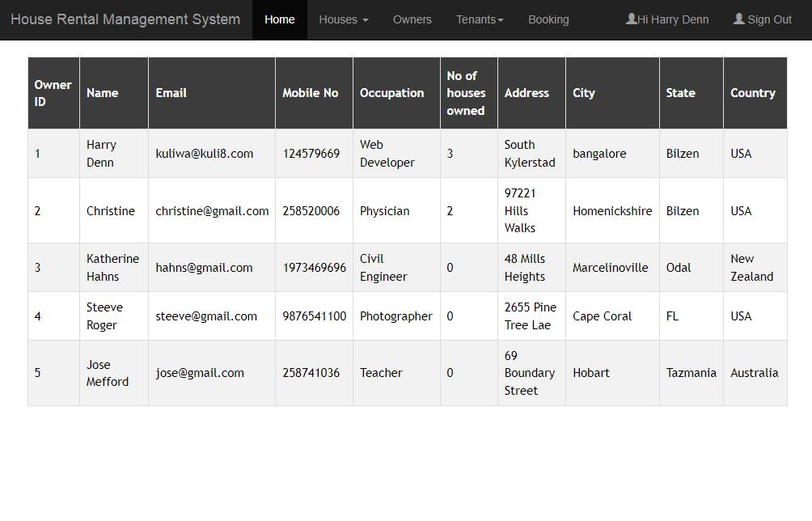Click mobile number 9876541100

(314, 316)
